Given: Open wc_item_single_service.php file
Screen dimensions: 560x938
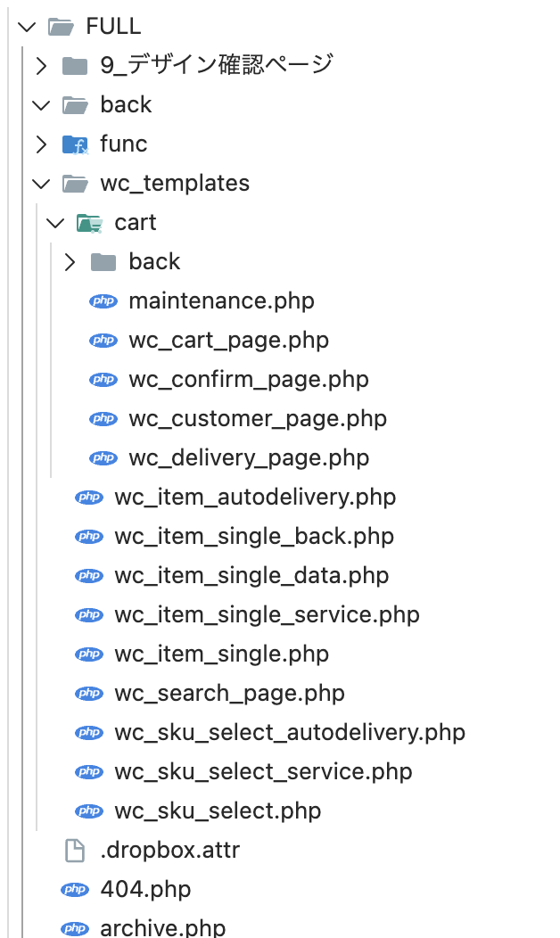Looking at the screenshot, I should coord(266,614).
